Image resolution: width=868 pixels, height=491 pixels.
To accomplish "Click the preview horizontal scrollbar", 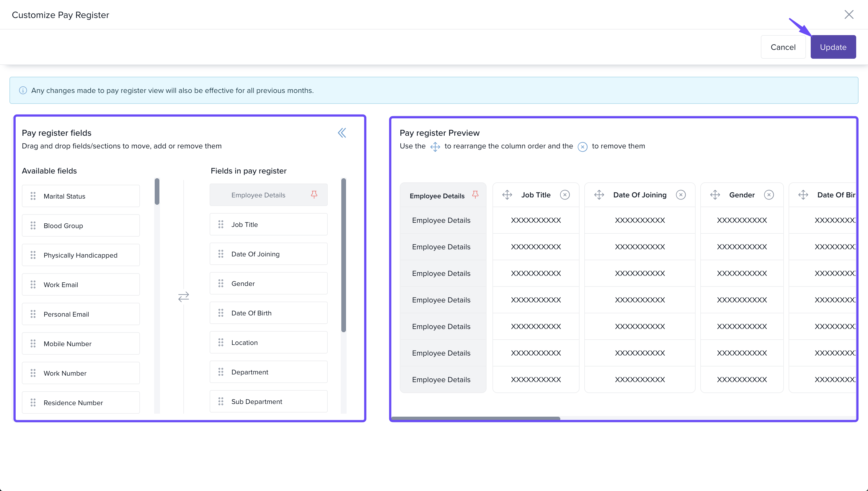I will pos(475,418).
